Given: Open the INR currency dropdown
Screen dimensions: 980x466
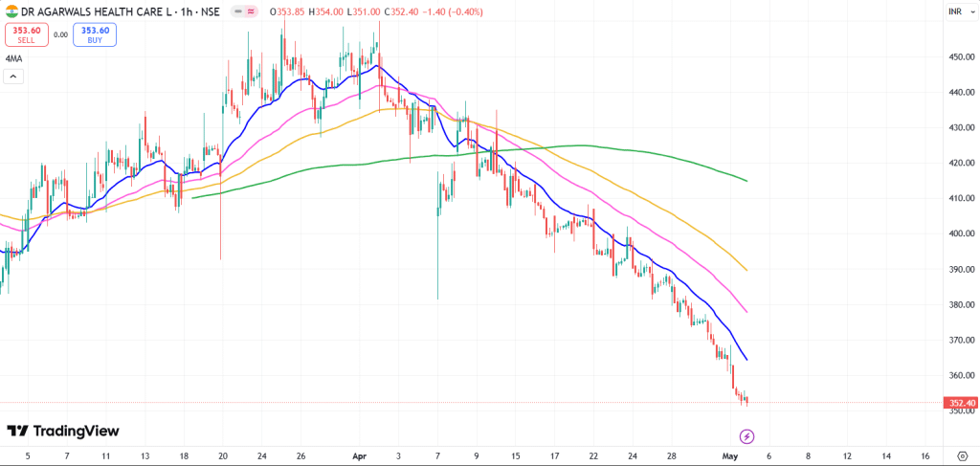Looking at the screenshot, I should pos(959,11).
